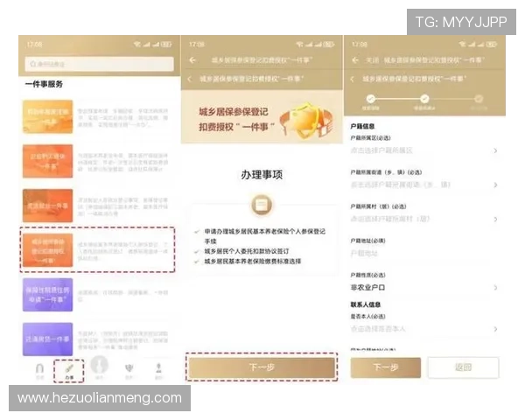Select the description text of the dashed-outlined service
The image size is (525, 420).
122,251
